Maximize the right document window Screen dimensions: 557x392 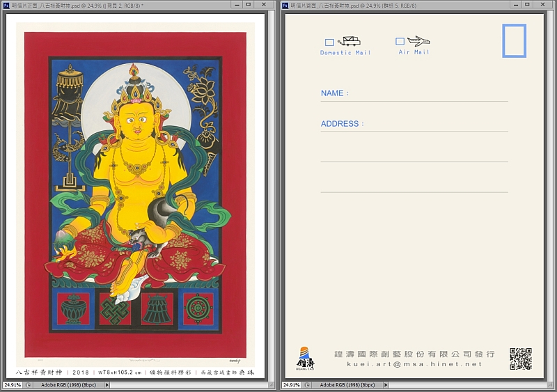pyautogui.click(x=528, y=4)
